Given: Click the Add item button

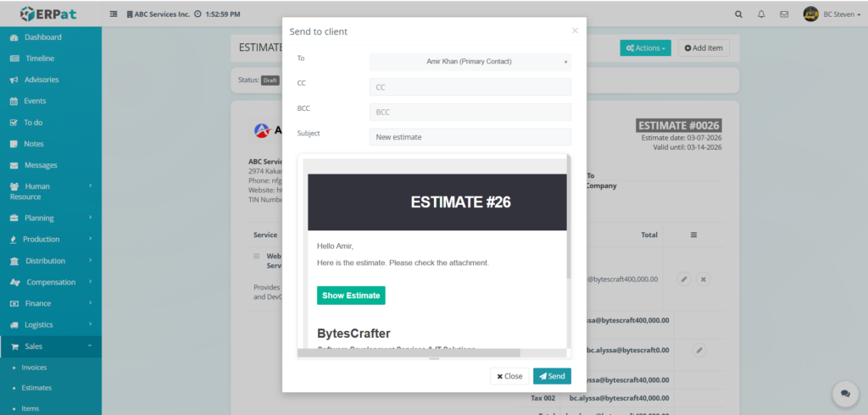Looking at the screenshot, I should tap(704, 48).
